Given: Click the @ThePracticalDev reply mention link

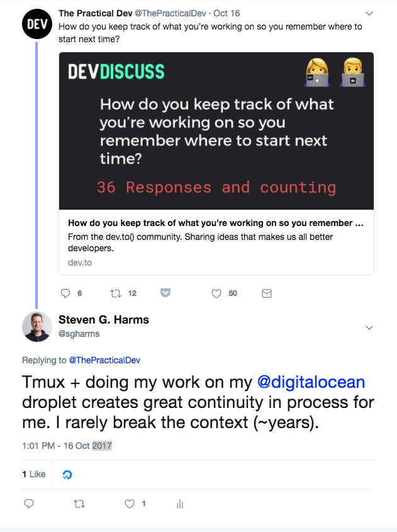Looking at the screenshot, I should tap(104, 360).
